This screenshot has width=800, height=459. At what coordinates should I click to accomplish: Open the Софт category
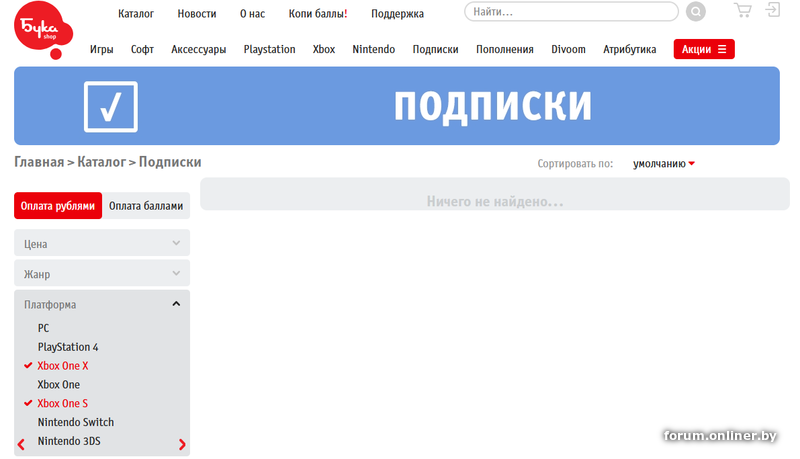click(x=142, y=49)
